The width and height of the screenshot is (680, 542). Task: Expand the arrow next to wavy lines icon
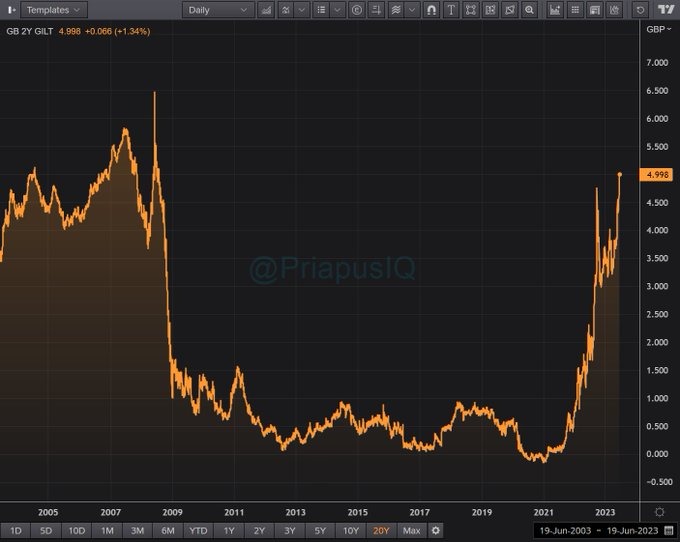(x=412, y=10)
